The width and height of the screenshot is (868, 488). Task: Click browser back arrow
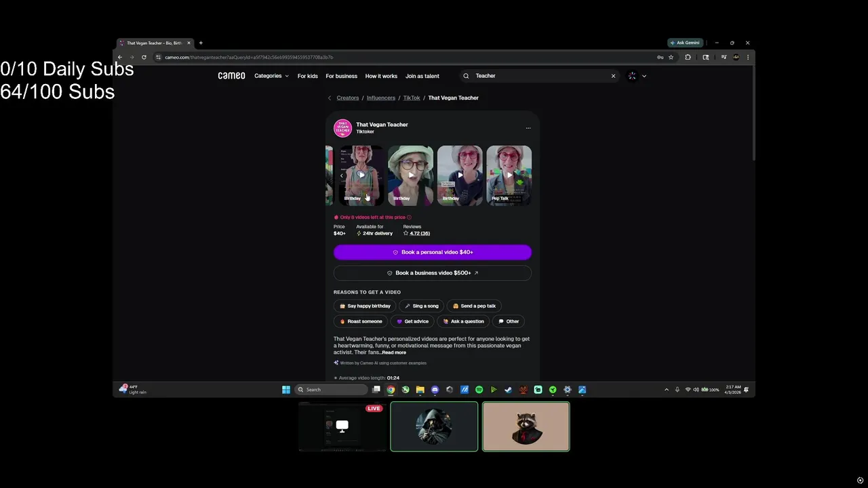(x=120, y=57)
